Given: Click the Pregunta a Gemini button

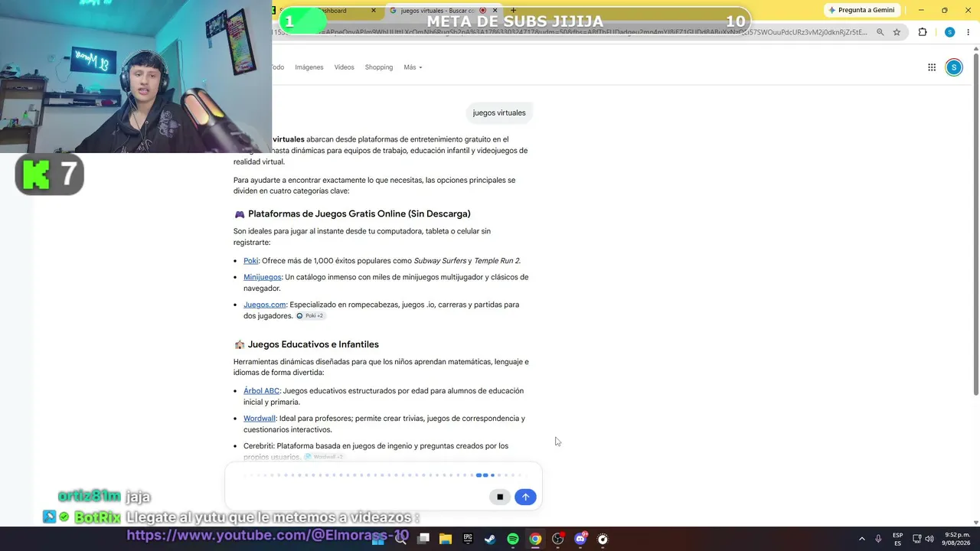Looking at the screenshot, I should 861,10.
